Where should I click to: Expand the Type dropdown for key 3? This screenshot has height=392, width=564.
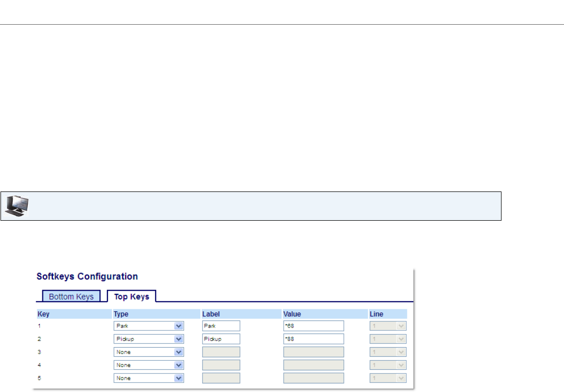point(148,352)
